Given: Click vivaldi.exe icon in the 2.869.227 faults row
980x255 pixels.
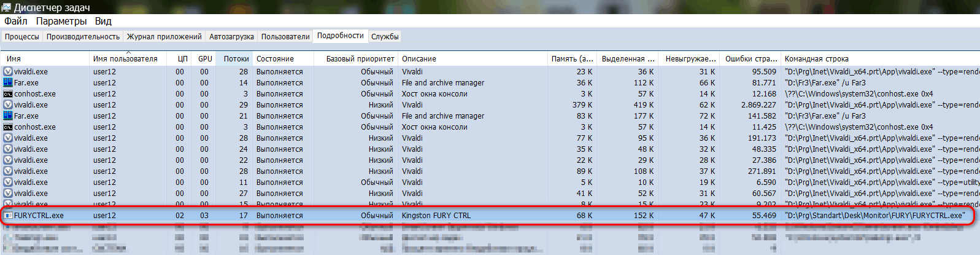Looking at the screenshot, I should click(8, 105).
